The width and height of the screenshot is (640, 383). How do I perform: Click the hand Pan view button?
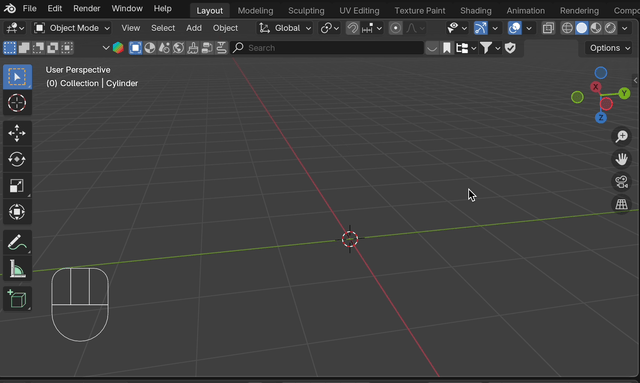tap(622, 159)
